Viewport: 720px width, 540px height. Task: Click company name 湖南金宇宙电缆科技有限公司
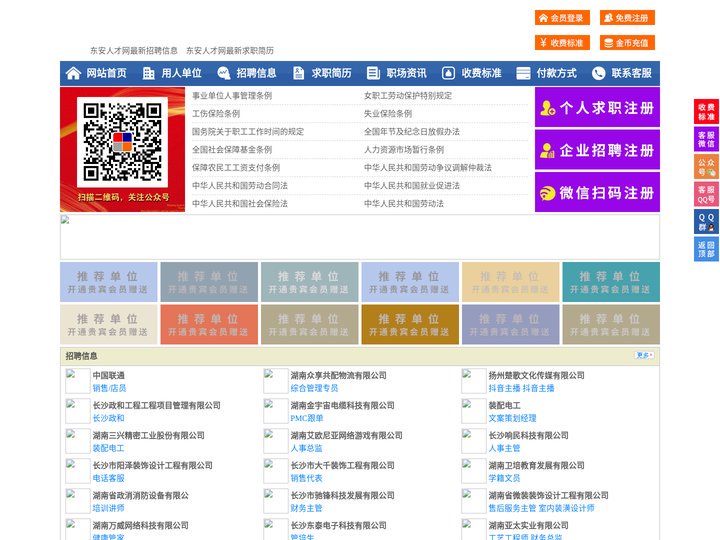(x=343, y=405)
